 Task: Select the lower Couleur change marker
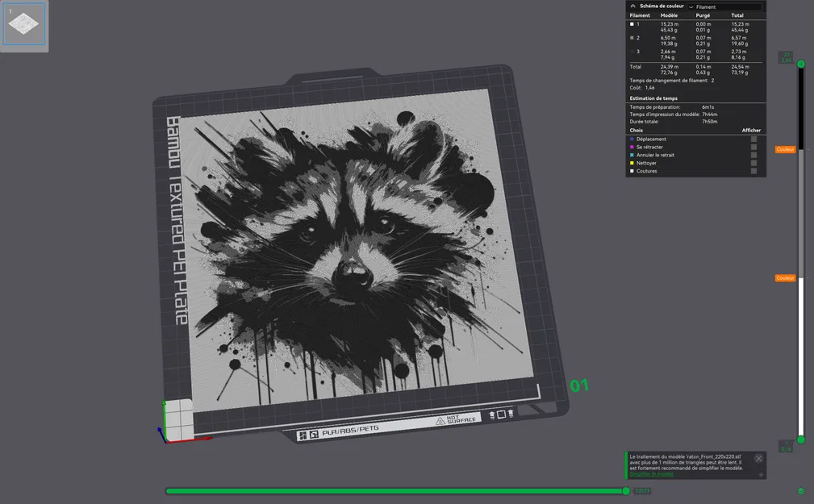point(784,277)
